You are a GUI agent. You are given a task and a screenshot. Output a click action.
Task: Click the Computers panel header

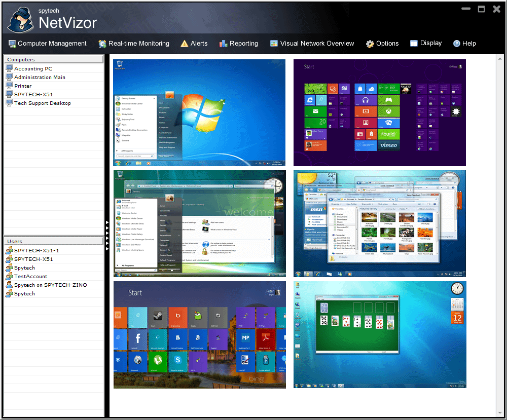pyautogui.click(x=54, y=59)
